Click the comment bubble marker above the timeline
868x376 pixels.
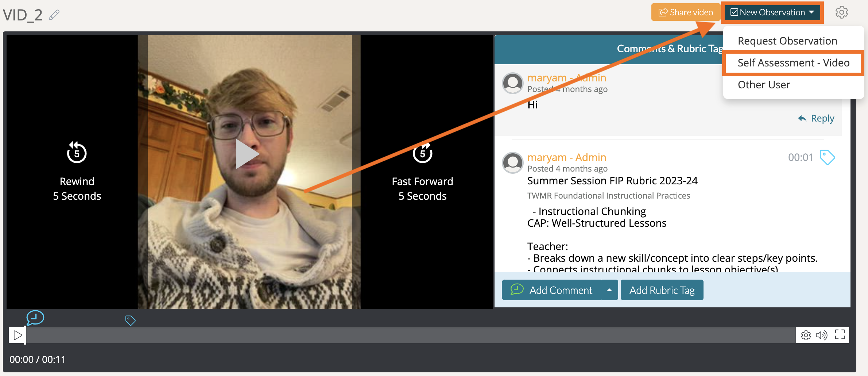click(x=35, y=318)
